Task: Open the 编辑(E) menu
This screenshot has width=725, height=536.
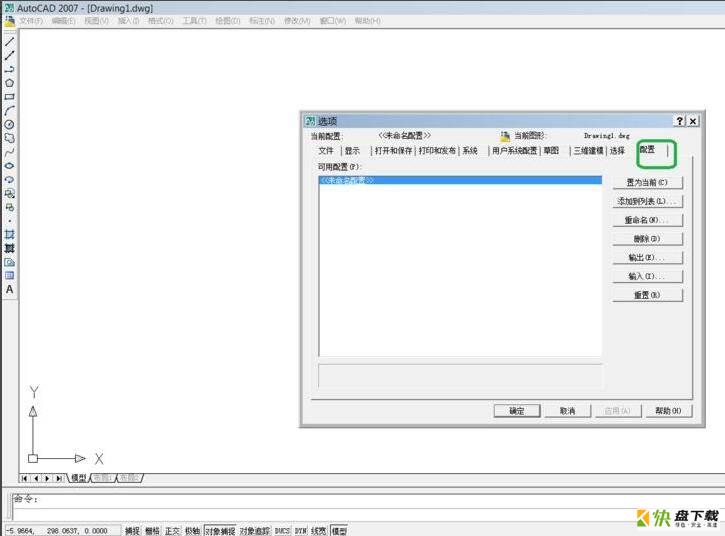Action: (63, 21)
